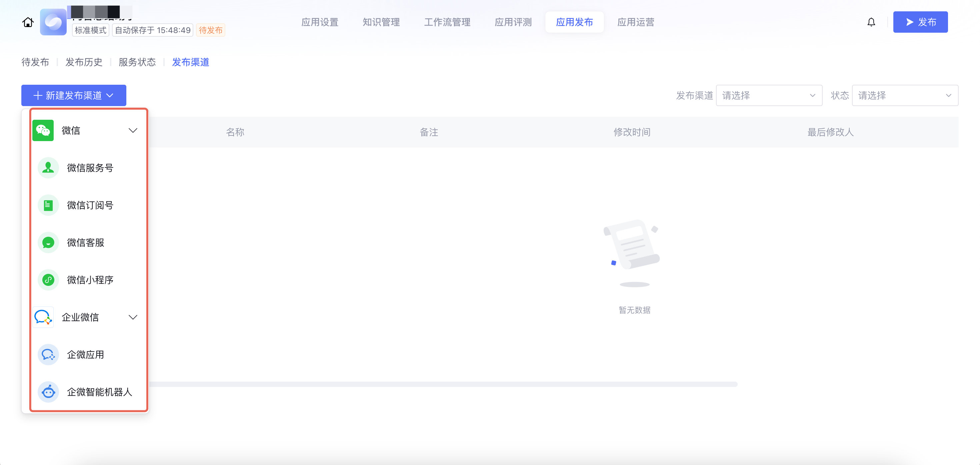Switch to 应用设置 tab

pyautogui.click(x=320, y=22)
